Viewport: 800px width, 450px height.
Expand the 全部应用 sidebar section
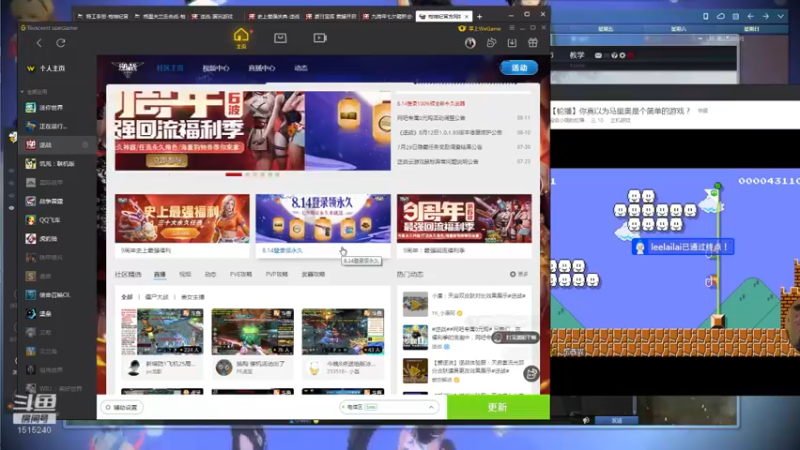coord(34,92)
